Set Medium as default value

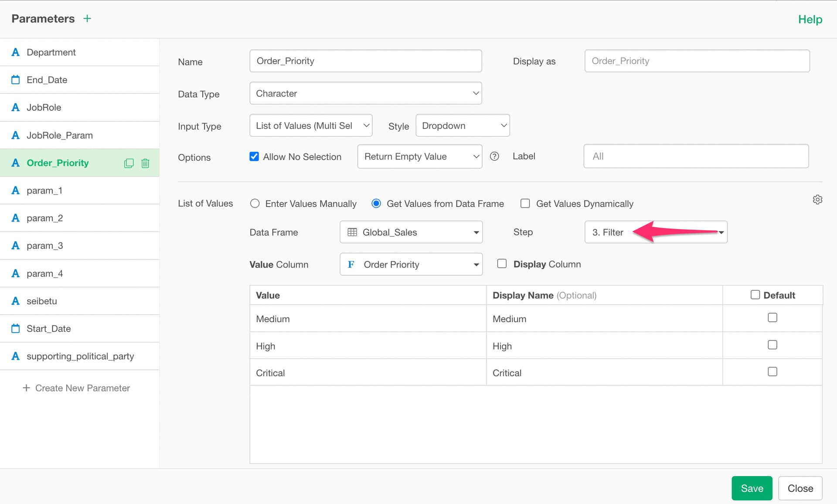772,317
